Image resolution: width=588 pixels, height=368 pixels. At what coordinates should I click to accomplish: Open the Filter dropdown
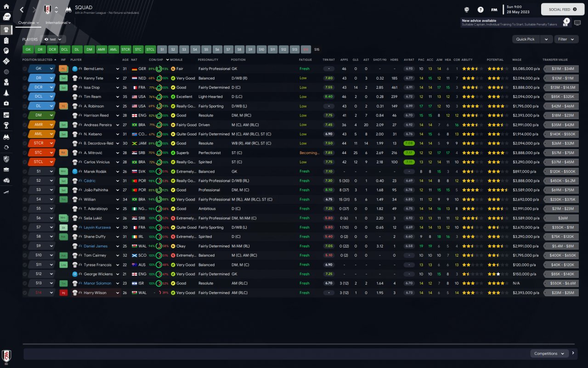click(x=566, y=40)
